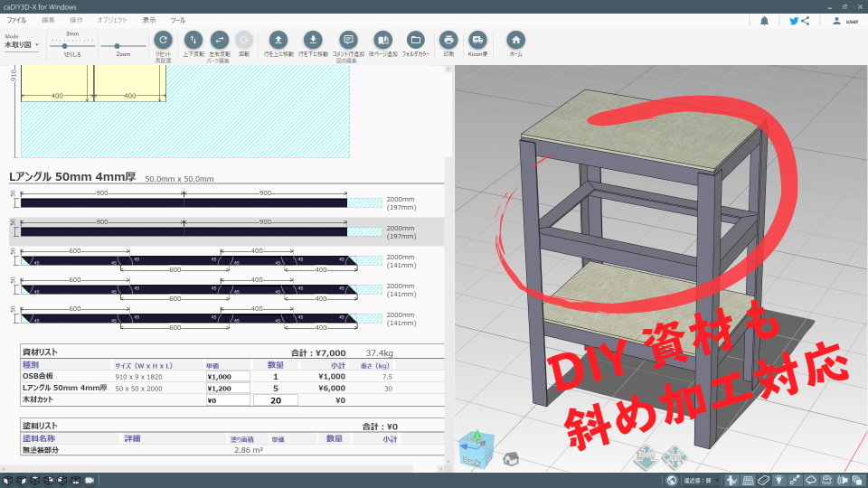Click the view cube in 3D view

[476, 449]
